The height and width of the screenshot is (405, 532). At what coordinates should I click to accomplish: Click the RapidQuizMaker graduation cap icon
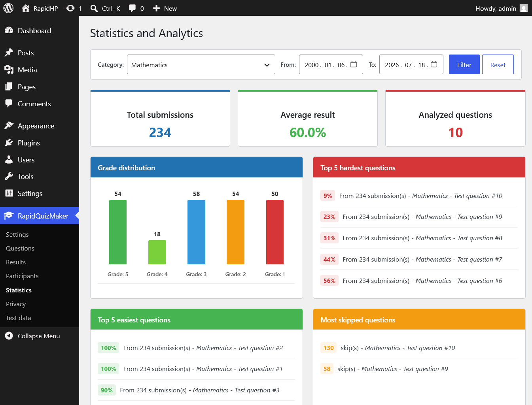(9, 216)
